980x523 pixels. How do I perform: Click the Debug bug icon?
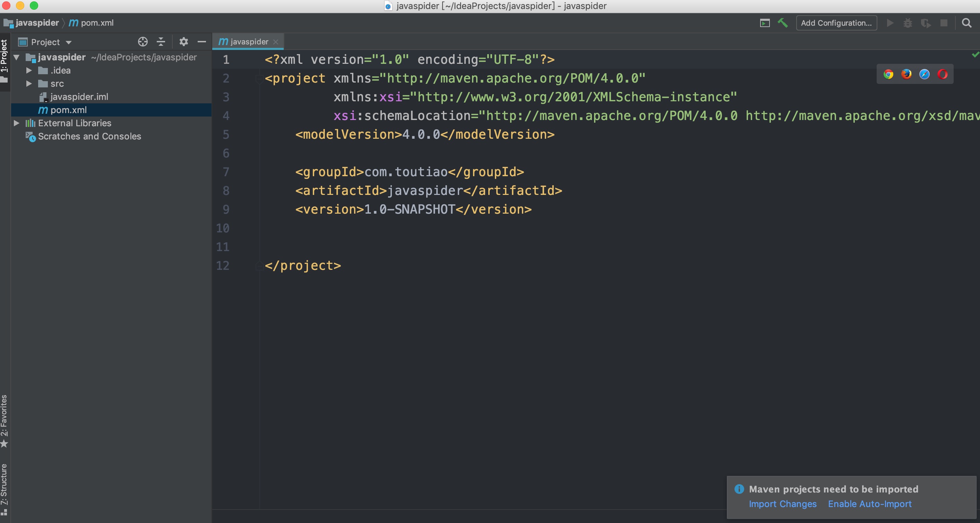click(908, 23)
